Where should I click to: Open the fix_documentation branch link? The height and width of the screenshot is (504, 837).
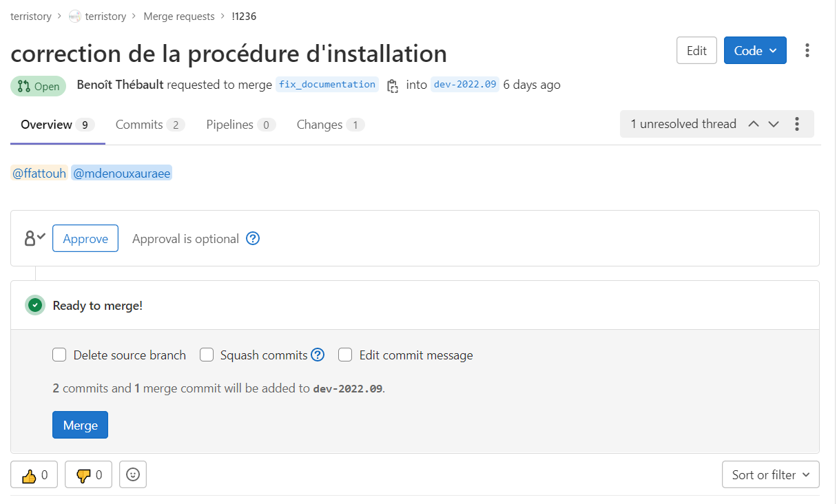point(327,85)
